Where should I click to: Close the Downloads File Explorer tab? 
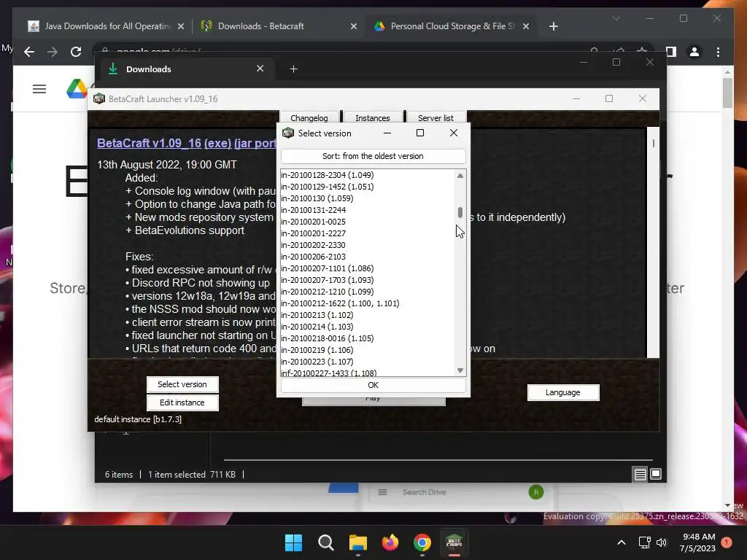point(260,69)
